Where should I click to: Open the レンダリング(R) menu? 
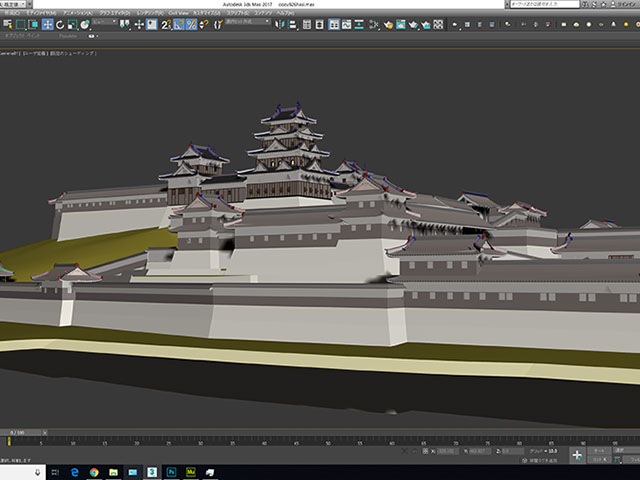151,13
